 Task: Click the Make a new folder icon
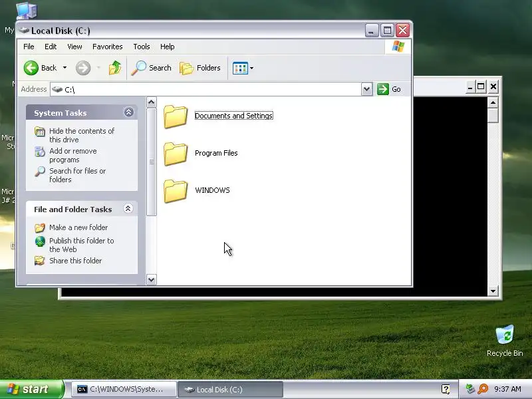[x=40, y=227]
